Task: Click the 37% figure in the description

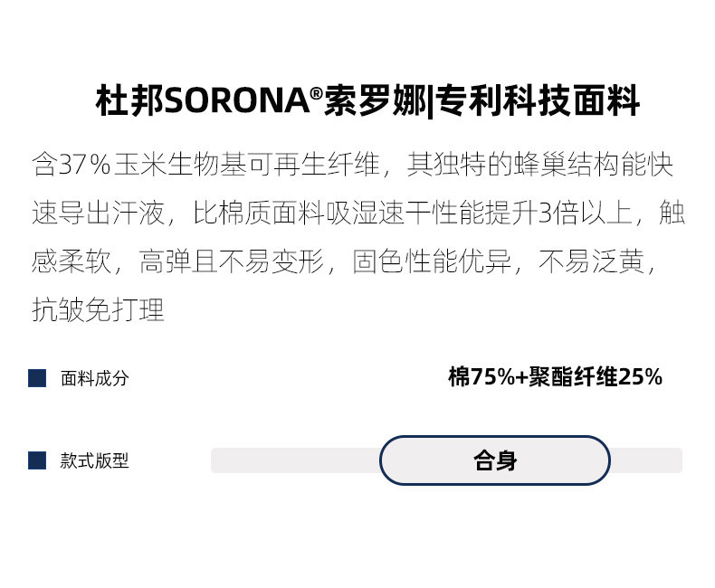Action: (84, 165)
